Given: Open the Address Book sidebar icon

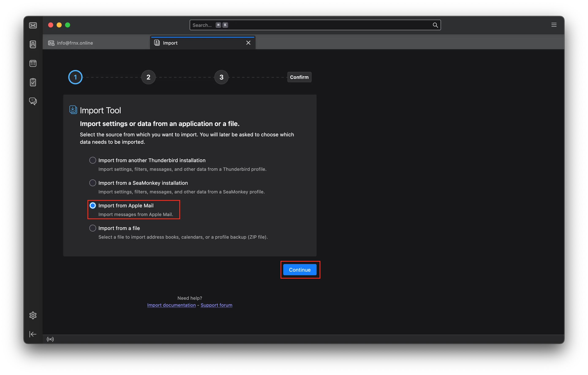Looking at the screenshot, I should [33, 44].
